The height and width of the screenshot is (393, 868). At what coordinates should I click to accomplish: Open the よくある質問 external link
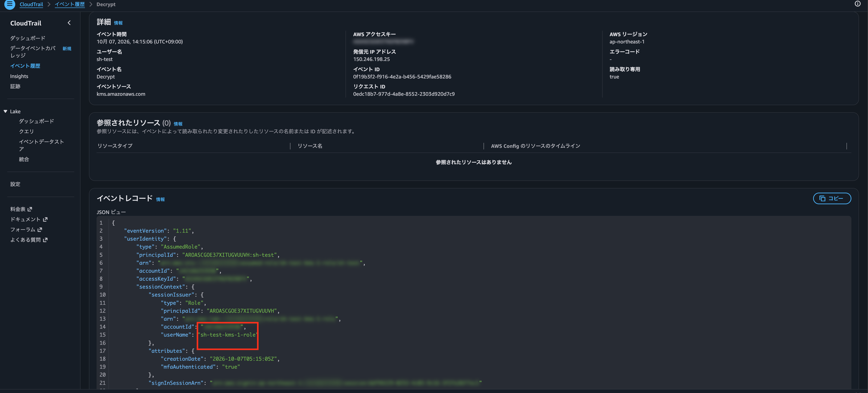[29, 240]
